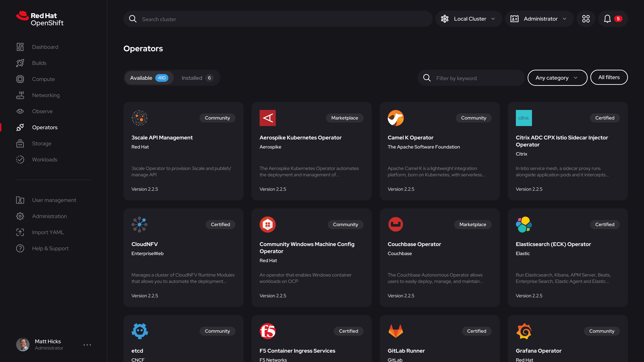Click the Couchbase Operator logo
Image resolution: width=644 pixels, height=362 pixels.
click(x=396, y=225)
